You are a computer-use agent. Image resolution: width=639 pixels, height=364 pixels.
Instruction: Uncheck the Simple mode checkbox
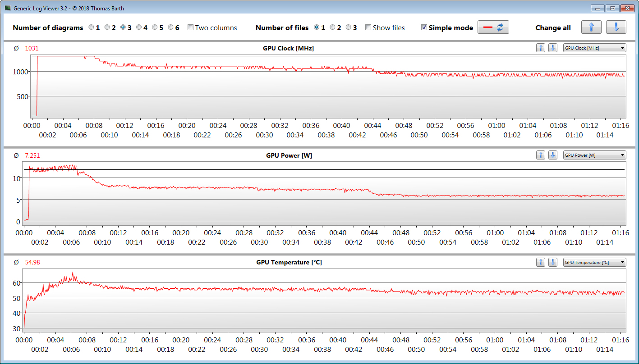424,27
